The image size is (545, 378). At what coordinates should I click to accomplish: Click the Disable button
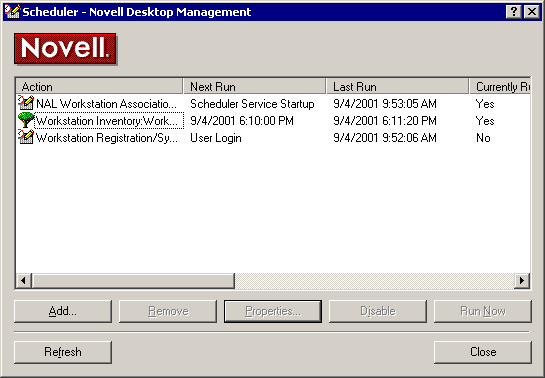pos(378,311)
